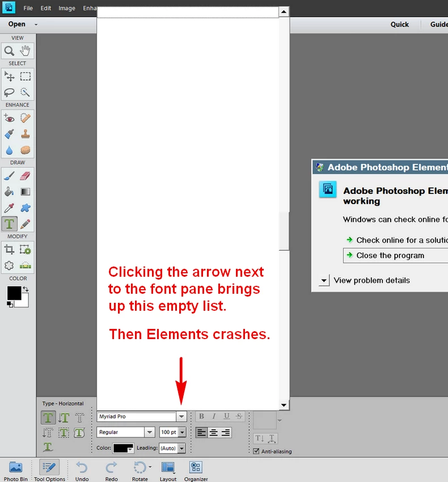Select the Custom Shape tool

[25, 208]
